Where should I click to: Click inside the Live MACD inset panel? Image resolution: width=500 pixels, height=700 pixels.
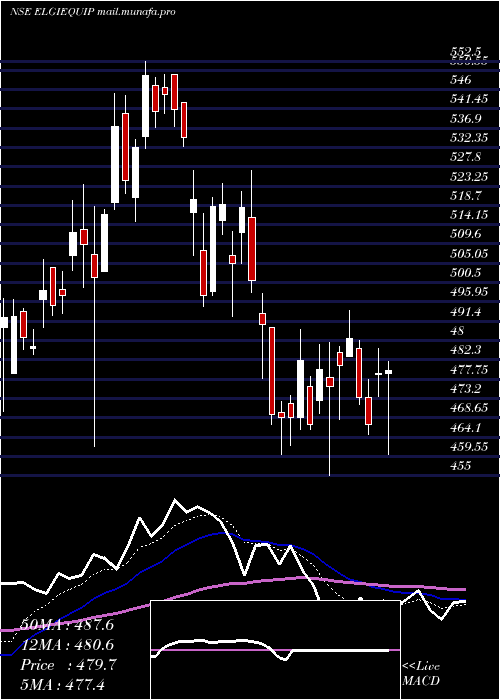tap(275, 650)
